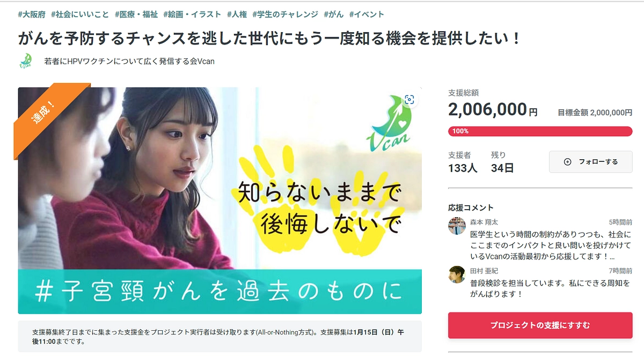
Task: Select the #大阪府 hashtag
Action: [32, 14]
